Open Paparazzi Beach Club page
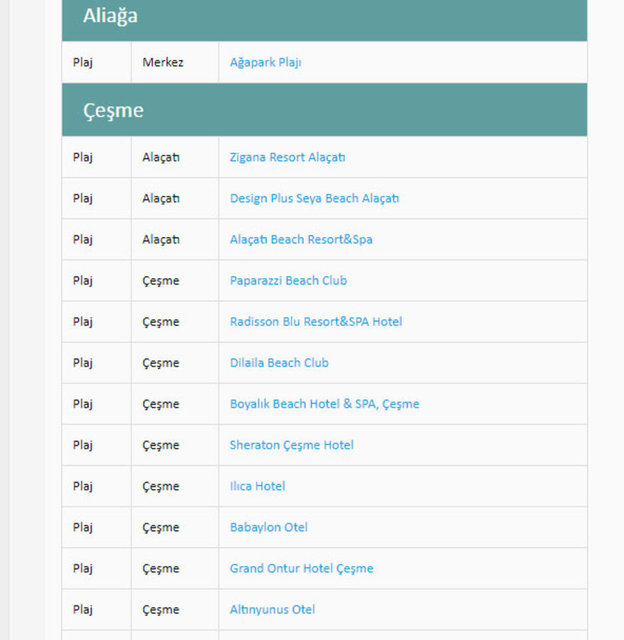The width and height of the screenshot is (624, 640). [288, 280]
